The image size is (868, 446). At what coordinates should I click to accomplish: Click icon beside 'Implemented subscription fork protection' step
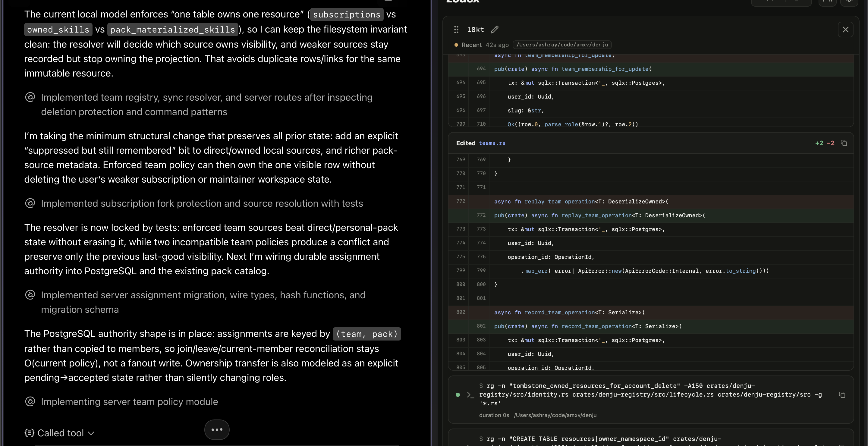click(x=30, y=203)
